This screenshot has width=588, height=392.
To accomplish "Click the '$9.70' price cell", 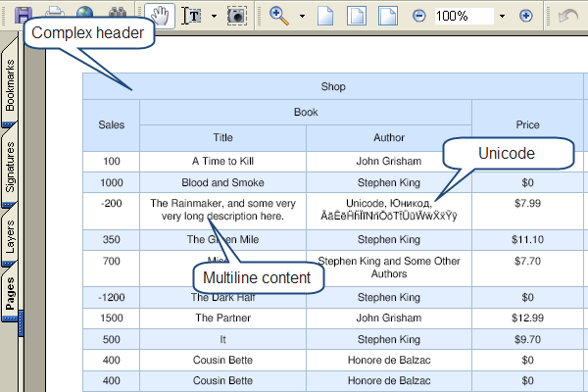I will click(x=527, y=339).
